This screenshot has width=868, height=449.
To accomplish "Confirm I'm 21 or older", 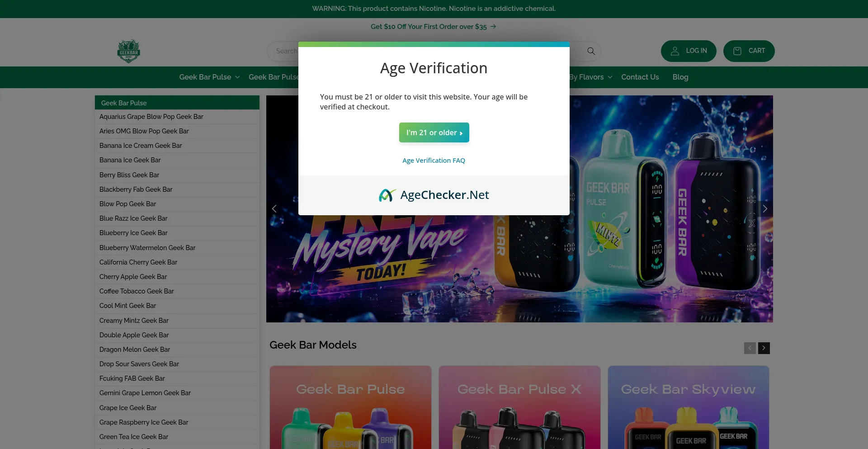I will coord(434,132).
